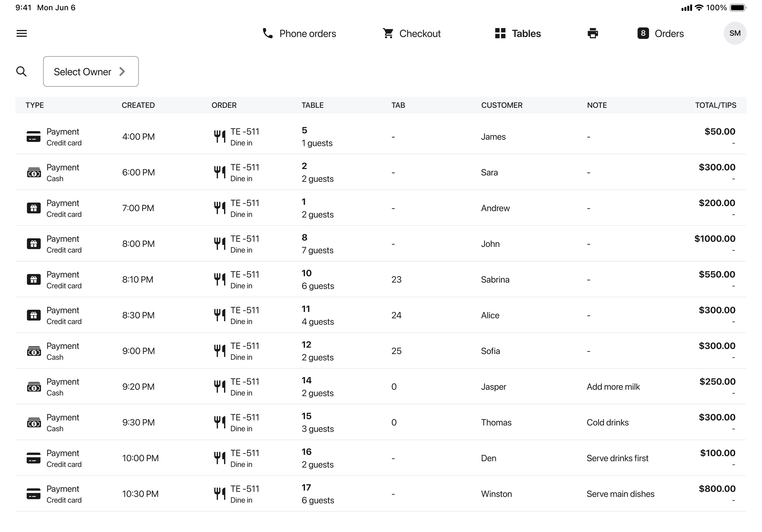Switch to Phone orders tab

point(299,34)
